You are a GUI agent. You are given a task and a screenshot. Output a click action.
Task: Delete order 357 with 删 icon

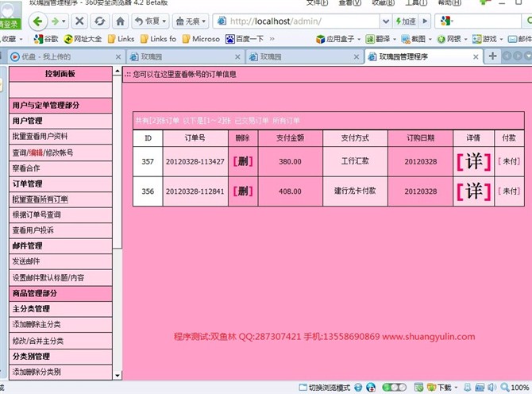[243, 161]
